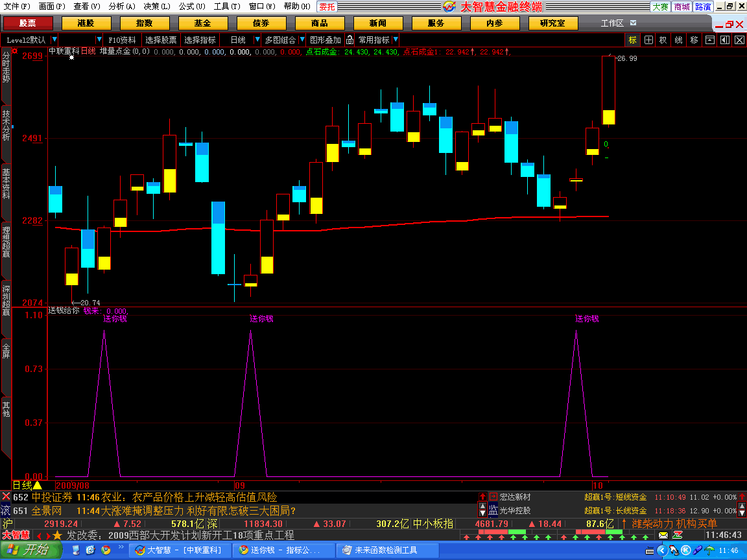Click the Chrome quick launch icon
The width and height of the screenshot is (747, 560).
(106, 550)
